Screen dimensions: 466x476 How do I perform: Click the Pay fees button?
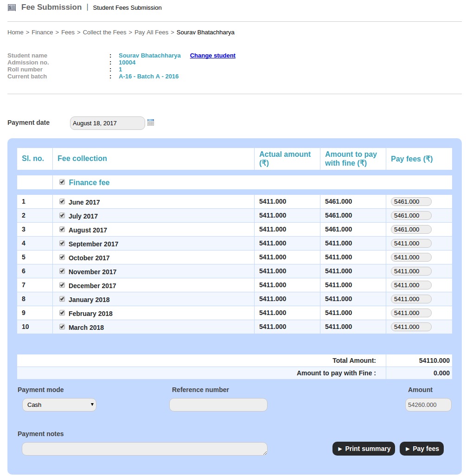tap(421, 449)
